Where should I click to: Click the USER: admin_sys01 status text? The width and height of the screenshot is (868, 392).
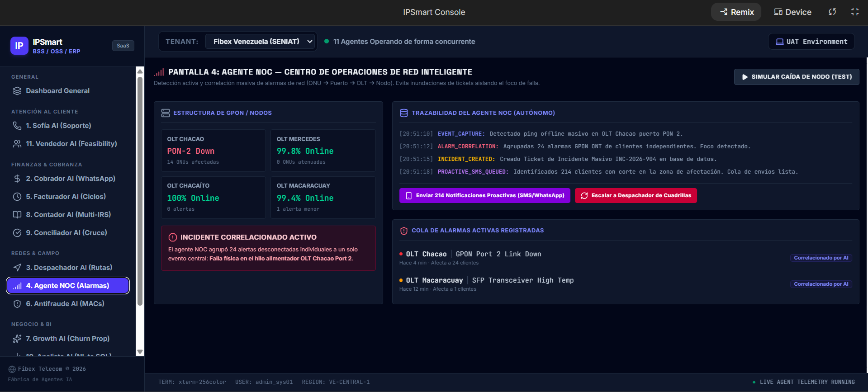pyautogui.click(x=264, y=382)
